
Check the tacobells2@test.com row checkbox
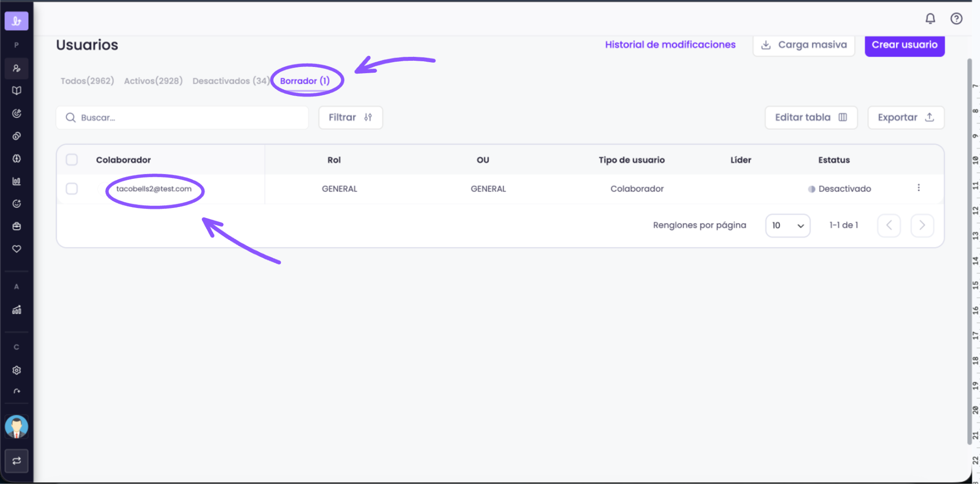pos(72,189)
